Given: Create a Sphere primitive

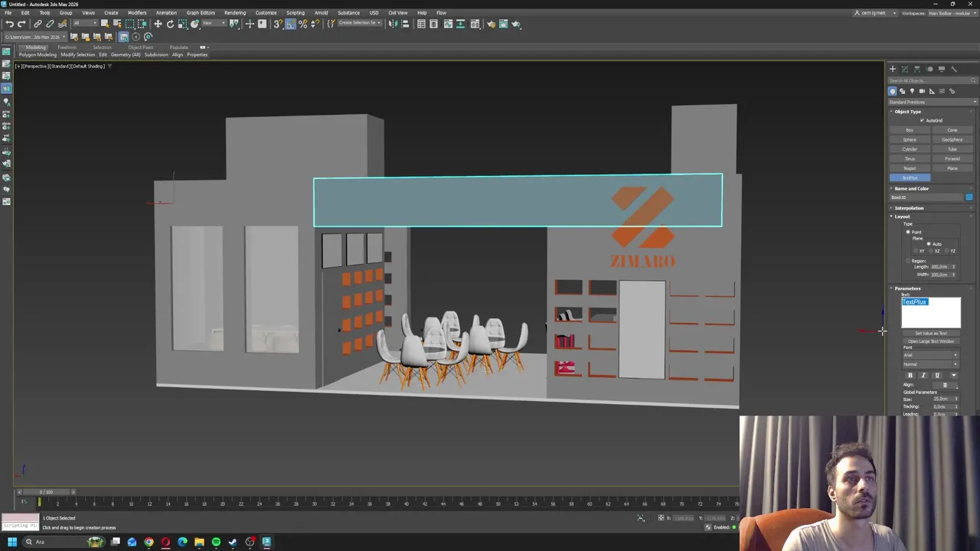Looking at the screenshot, I should [910, 139].
